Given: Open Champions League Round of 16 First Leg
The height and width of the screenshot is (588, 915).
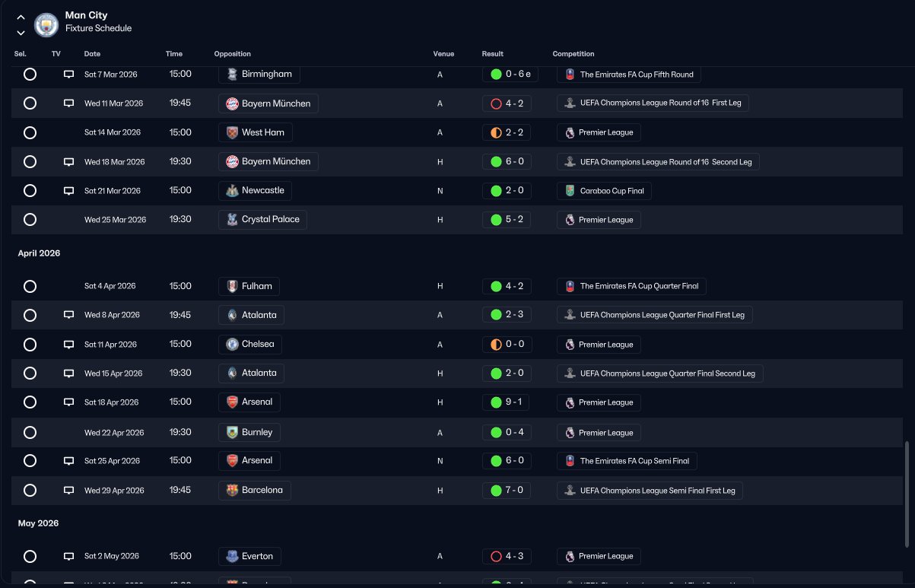Looking at the screenshot, I should pyautogui.click(x=653, y=103).
